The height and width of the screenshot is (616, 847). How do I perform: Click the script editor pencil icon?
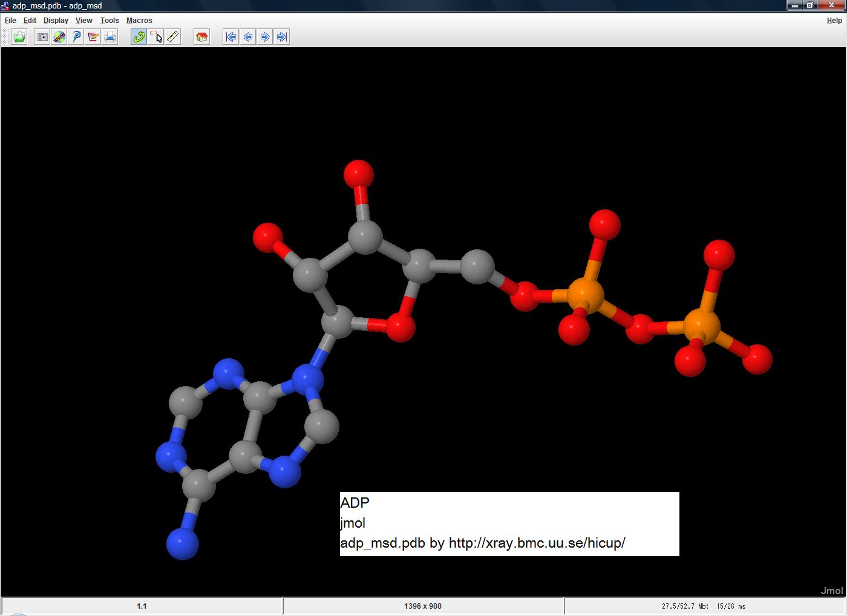pyautogui.click(x=93, y=37)
